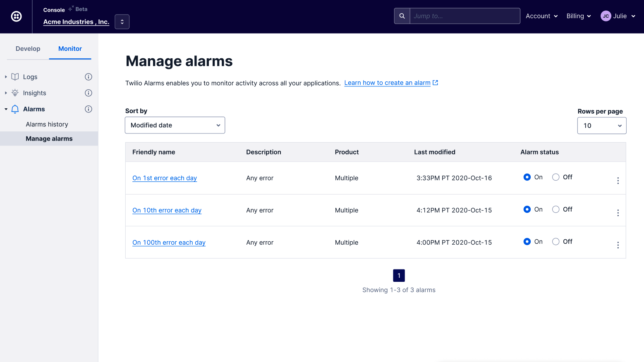
Task: Click the Insights label in sidebar
Action: pos(35,93)
